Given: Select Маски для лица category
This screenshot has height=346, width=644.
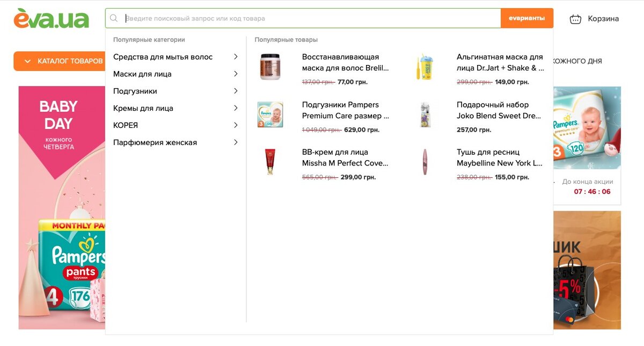Looking at the screenshot, I should point(142,74).
